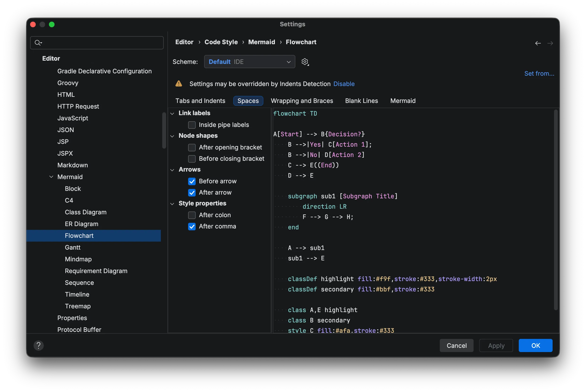Collapse the Mermaid tree node
This screenshot has width=586, height=392.
tap(51, 177)
